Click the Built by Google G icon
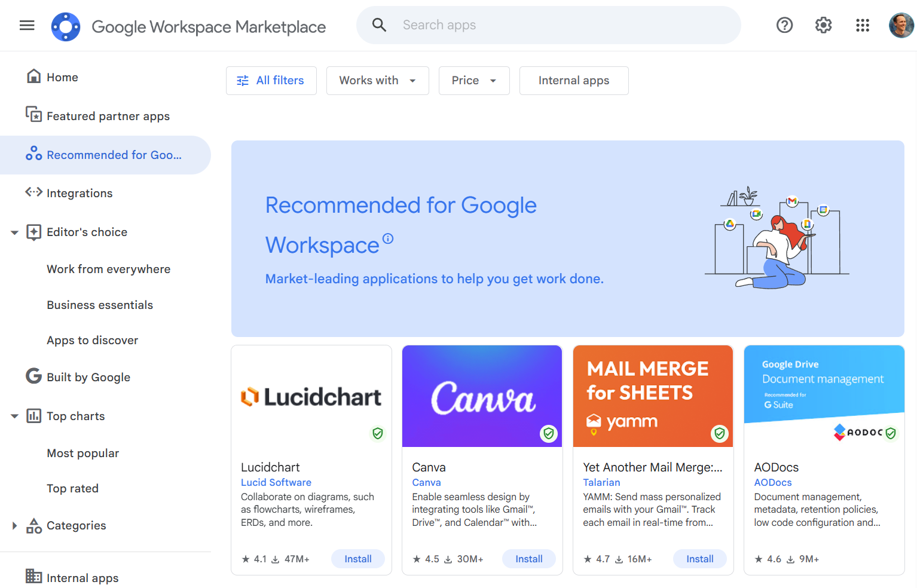917x588 pixels. (34, 376)
